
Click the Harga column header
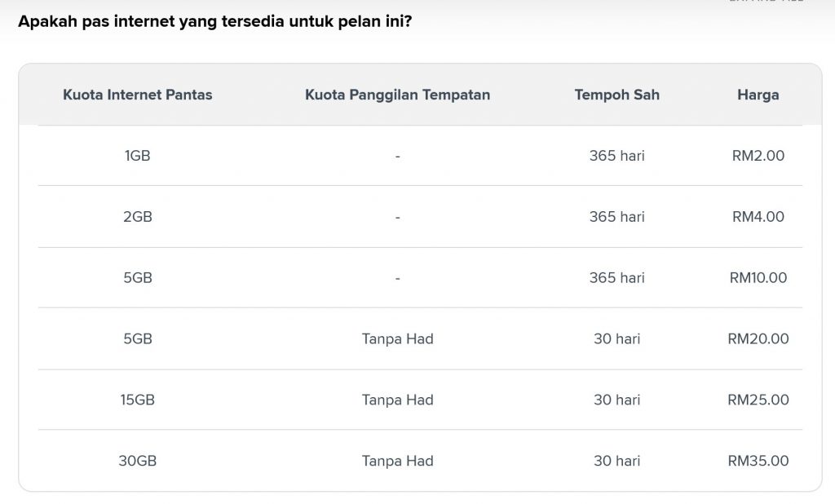pos(758,95)
